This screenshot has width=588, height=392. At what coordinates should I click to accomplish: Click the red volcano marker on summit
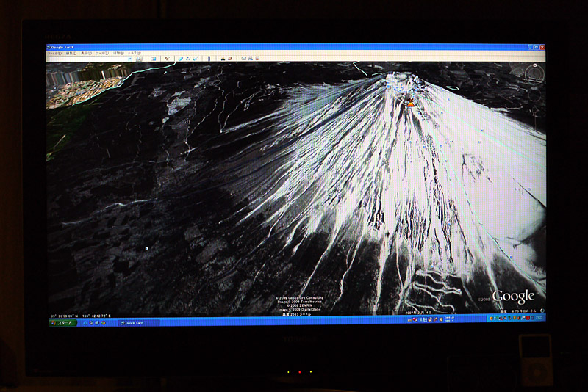pos(410,104)
